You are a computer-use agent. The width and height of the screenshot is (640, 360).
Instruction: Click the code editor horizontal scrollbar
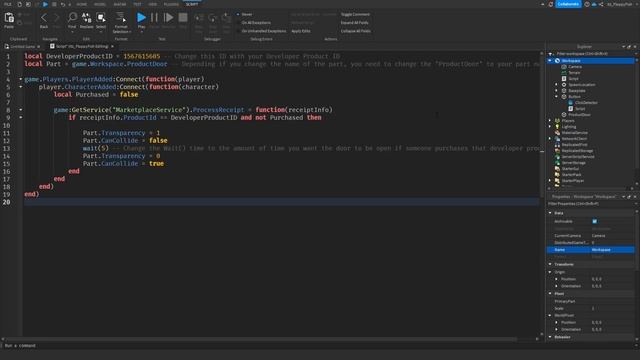(261, 339)
